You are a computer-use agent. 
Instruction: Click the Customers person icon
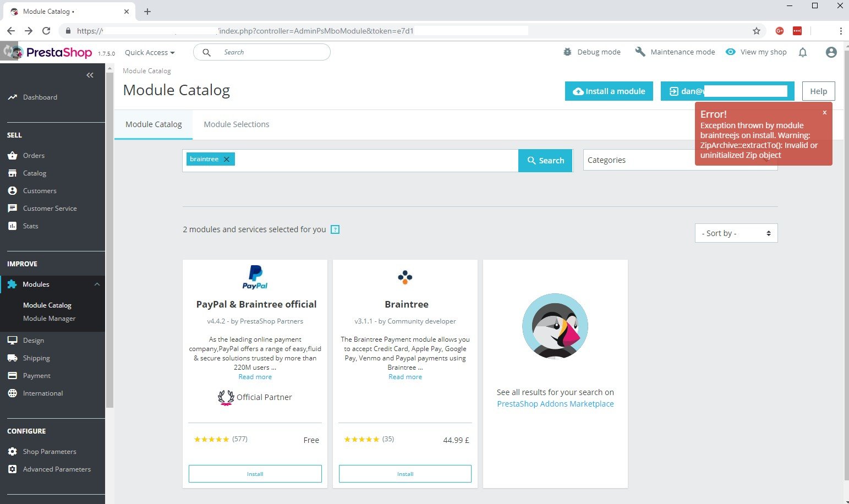[x=12, y=191]
